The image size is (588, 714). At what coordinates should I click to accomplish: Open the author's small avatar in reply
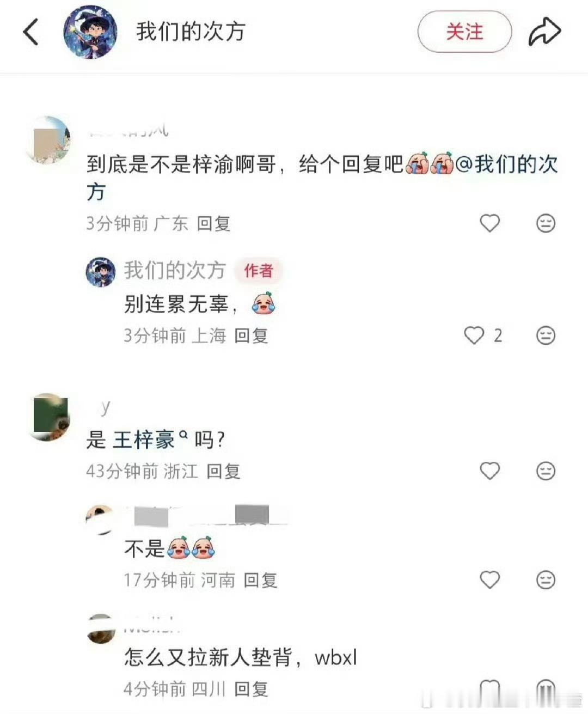pyautogui.click(x=101, y=272)
